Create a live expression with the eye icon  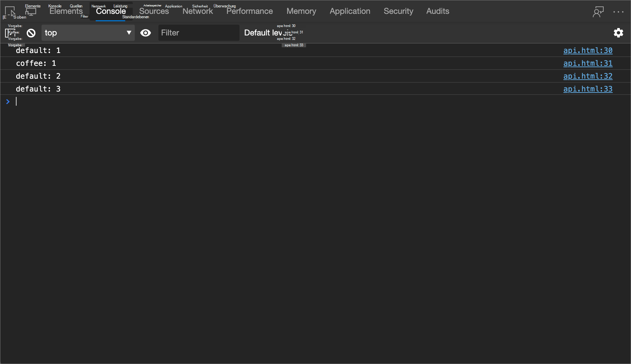click(146, 33)
